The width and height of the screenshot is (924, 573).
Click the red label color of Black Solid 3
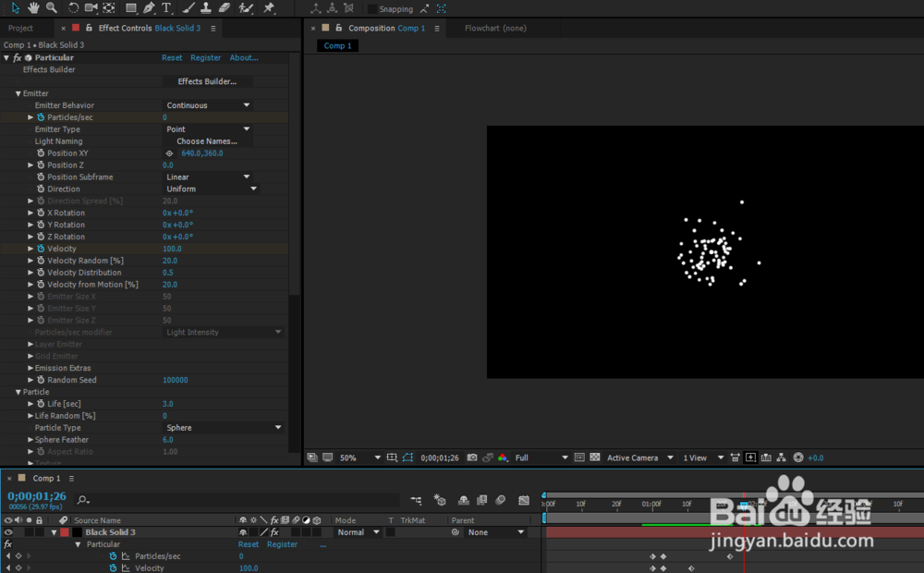click(x=65, y=532)
